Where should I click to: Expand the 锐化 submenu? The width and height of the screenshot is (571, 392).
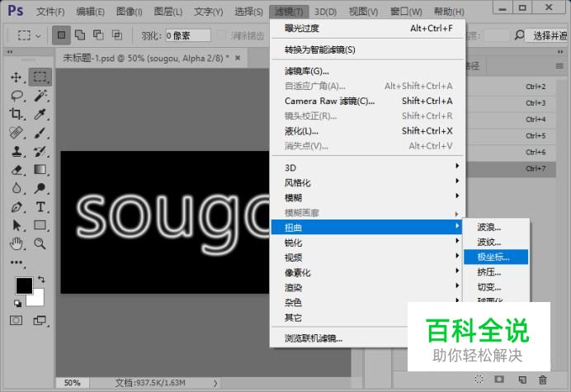[368, 243]
